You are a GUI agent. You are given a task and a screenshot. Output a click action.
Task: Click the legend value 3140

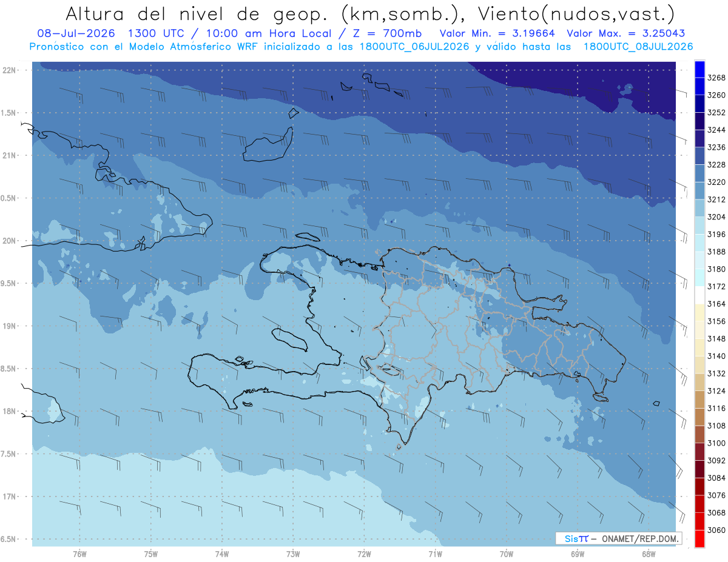point(716,356)
